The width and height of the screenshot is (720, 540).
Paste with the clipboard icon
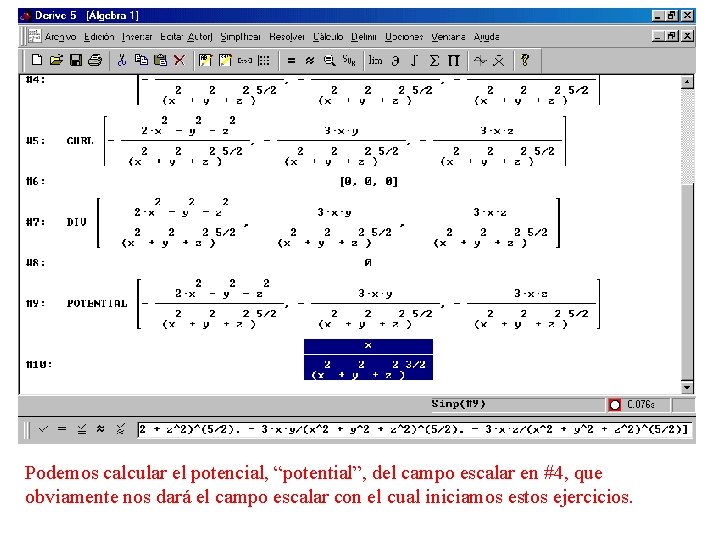(x=160, y=60)
